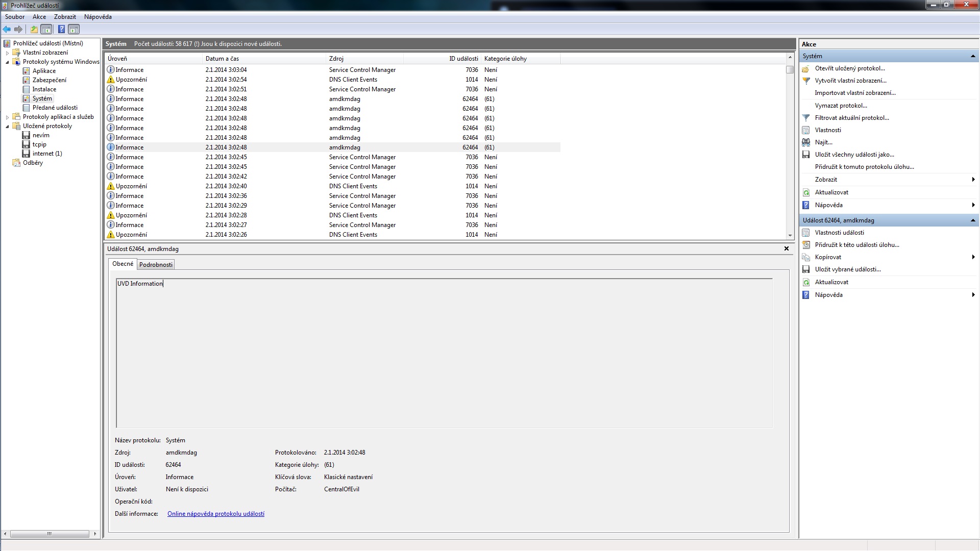Image resolution: width=980 pixels, height=551 pixels.
Task: Click the Najít binoculars icon
Action: pyautogui.click(x=806, y=142)
